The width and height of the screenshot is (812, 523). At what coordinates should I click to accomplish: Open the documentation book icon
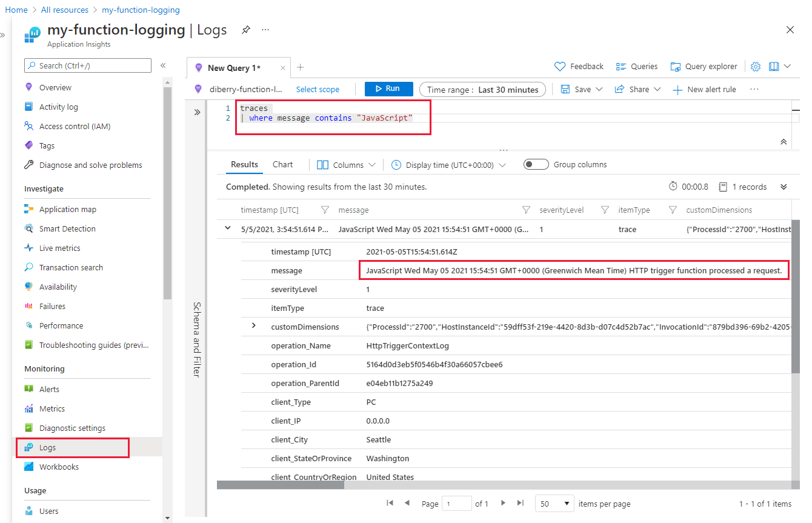click(x=774, y=67)
